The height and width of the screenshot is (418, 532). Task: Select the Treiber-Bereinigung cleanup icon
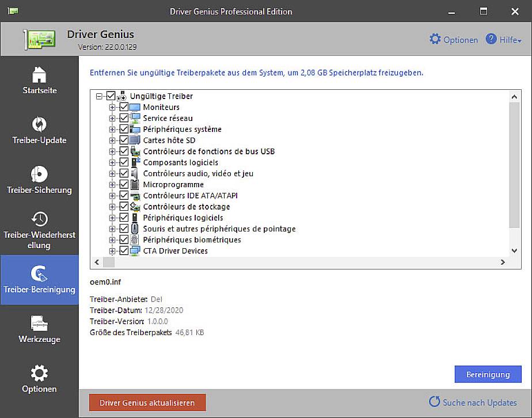[39, 273]
